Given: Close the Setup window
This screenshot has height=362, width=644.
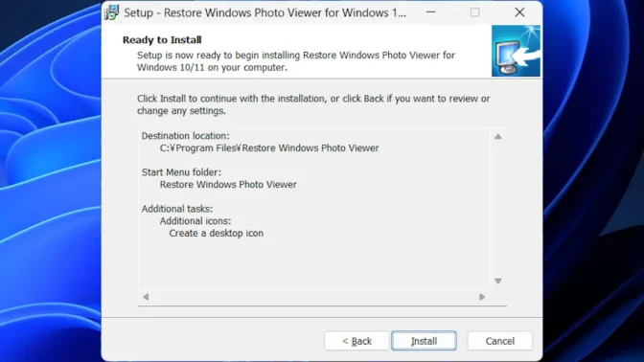Looking at the screenshot, I should click(519, 12).
